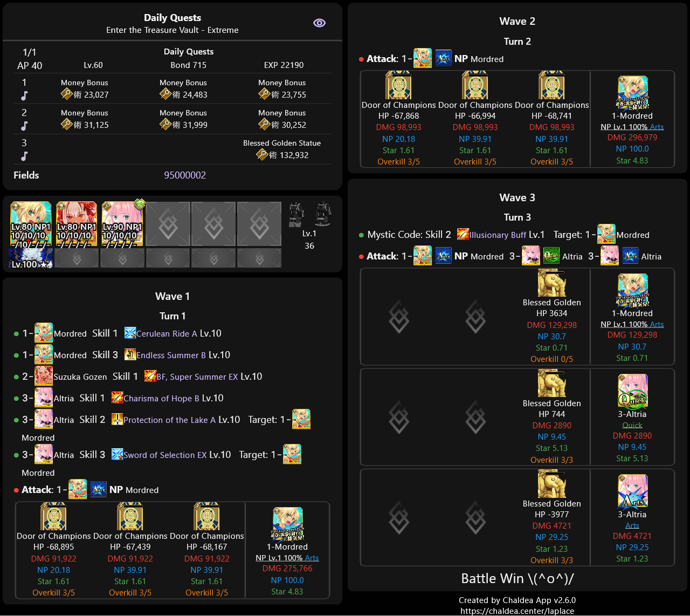Toggle the eye icon in the Daily Quests header

click(320, 23)
